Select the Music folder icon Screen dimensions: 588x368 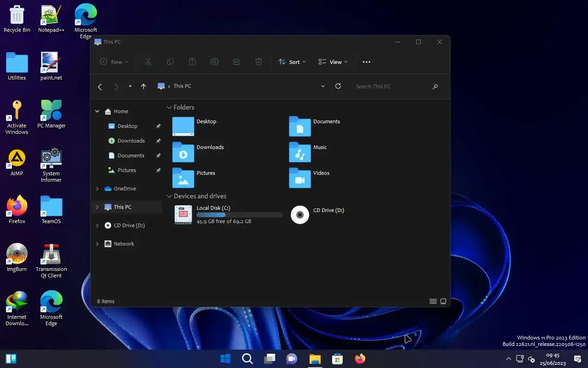point(300,152)
